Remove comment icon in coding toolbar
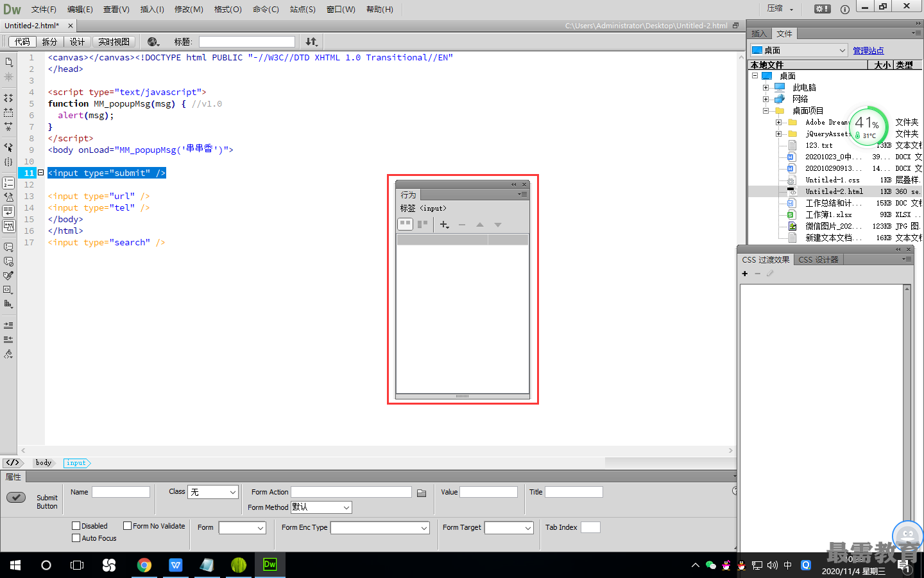This screenshot has width=924, height=578. (x=8, y=261)
